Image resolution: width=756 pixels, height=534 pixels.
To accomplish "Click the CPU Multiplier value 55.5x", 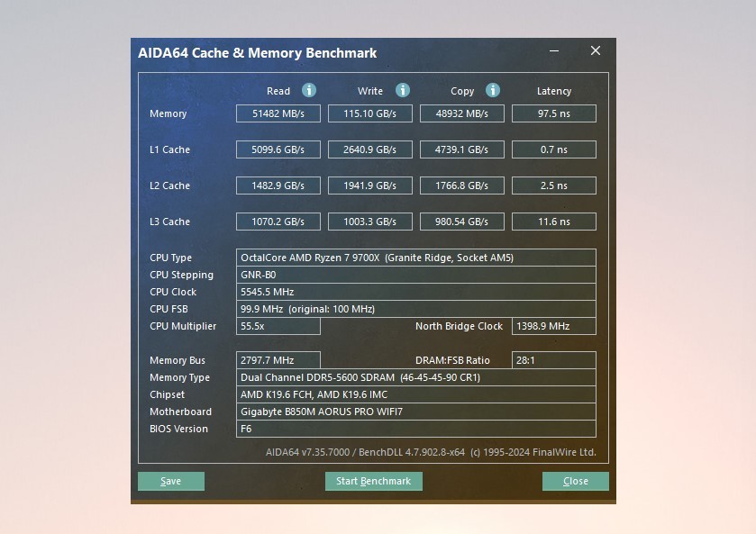I will coord(278,326).
